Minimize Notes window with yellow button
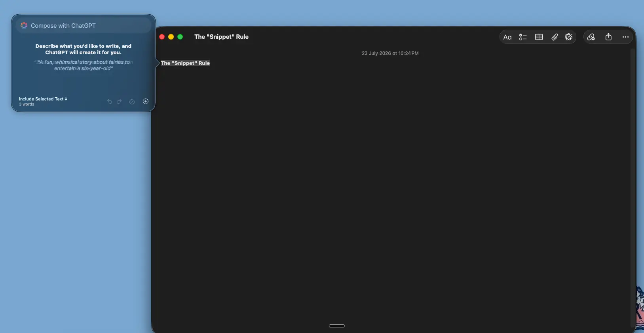Viewport: 644px width, 333px height. point(171,37)
